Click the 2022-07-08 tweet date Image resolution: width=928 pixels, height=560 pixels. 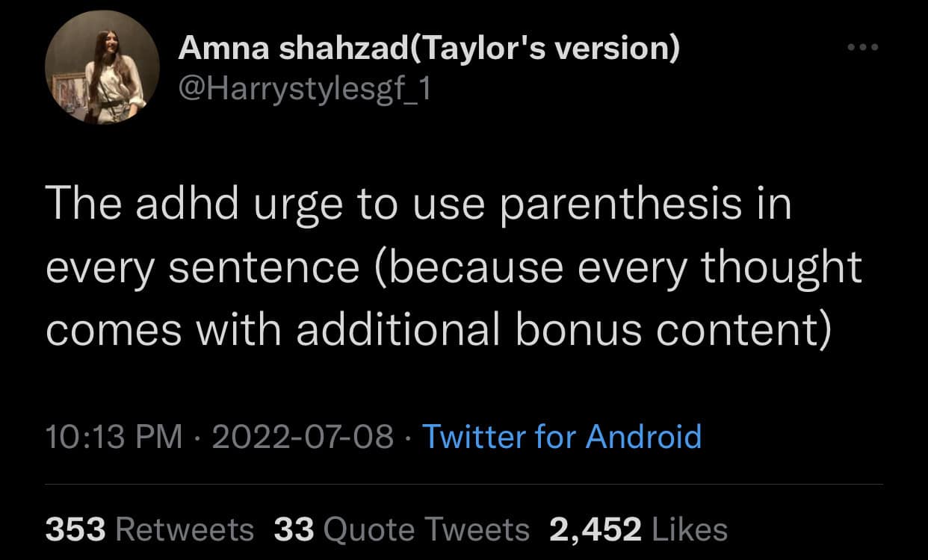pyautogui.click(x=303, y=436)
